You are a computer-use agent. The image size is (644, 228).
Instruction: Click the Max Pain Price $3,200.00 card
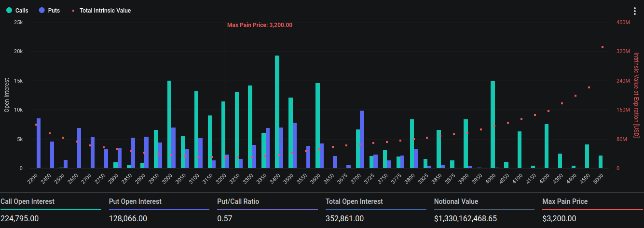(x=592, y=210)
